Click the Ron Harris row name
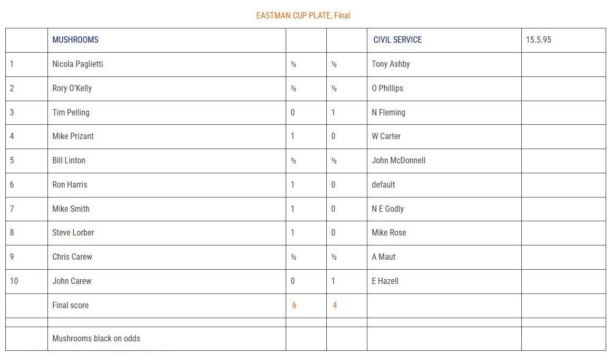Viewport: 613px width, 364px height. pos(70,185)
